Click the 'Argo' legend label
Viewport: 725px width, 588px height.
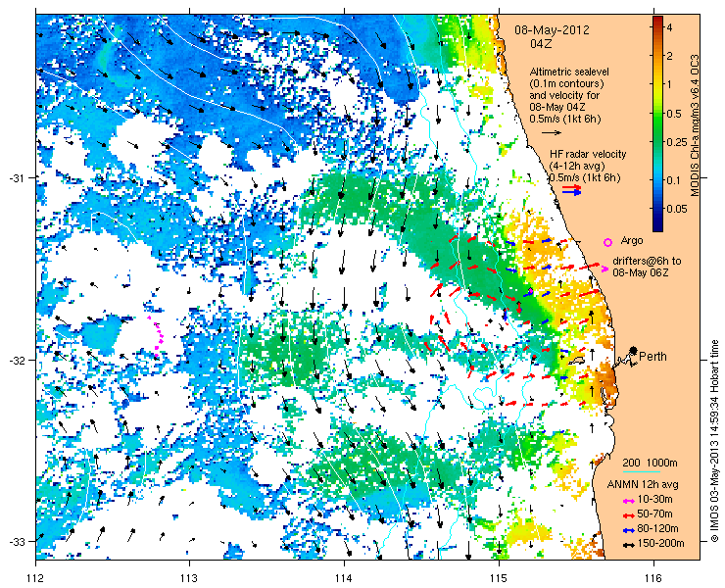632,240
